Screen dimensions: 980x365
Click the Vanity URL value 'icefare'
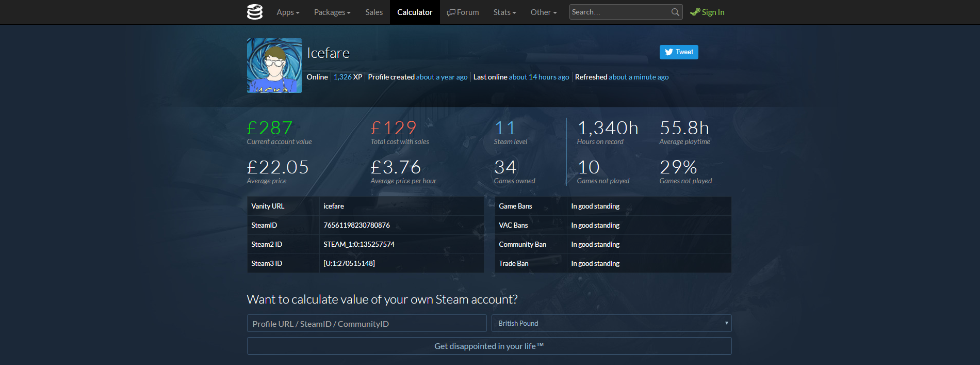click(x=334, y=206)
